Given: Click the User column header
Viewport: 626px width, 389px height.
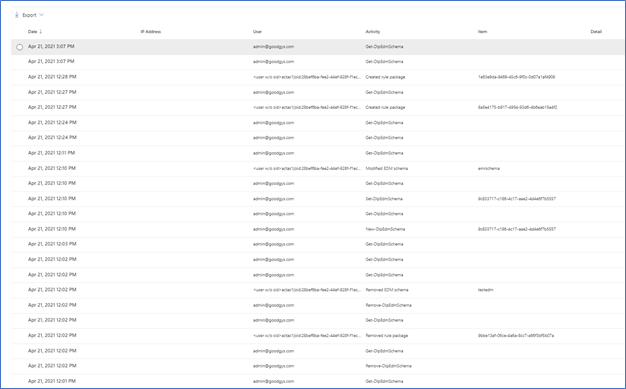Looking at the screenshot, I should coord(257,32).
